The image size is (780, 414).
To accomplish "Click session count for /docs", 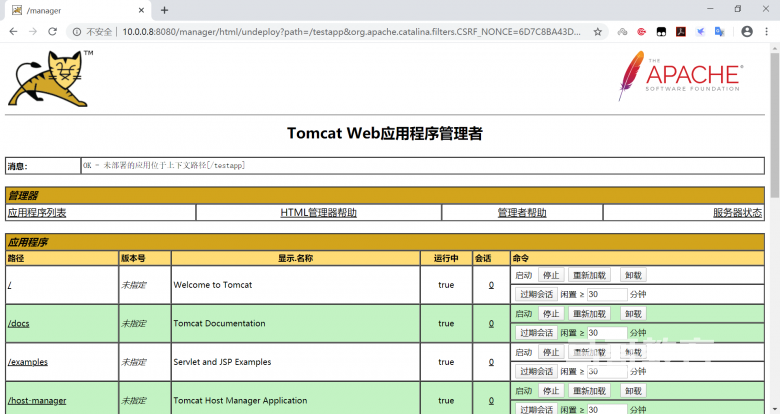I will pos(491,323).
